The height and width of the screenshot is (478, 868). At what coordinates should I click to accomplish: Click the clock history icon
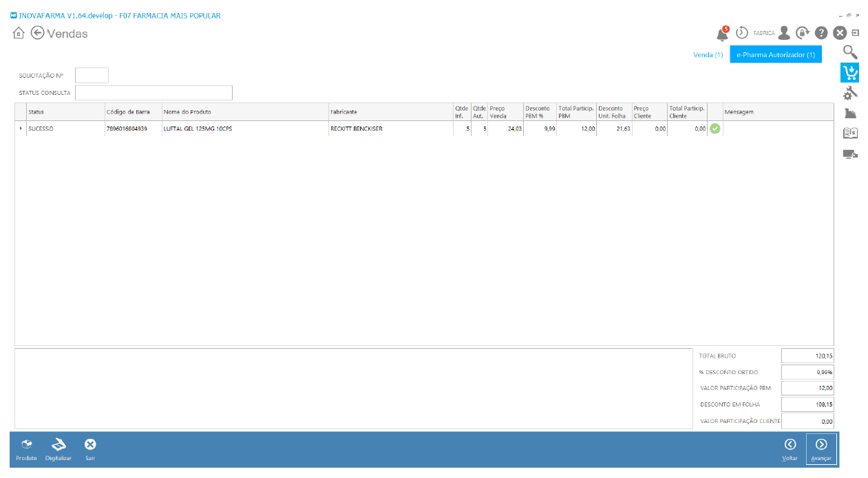[x=741, y=33]
